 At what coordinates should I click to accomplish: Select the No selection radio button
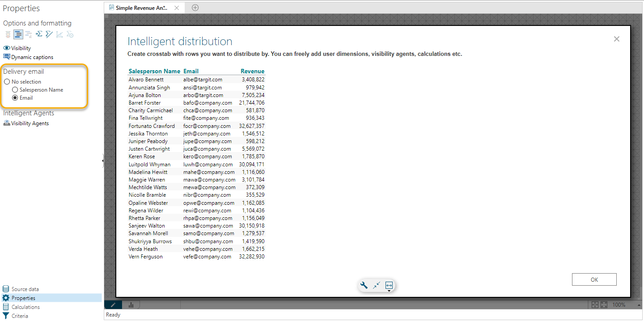point(7,82)
